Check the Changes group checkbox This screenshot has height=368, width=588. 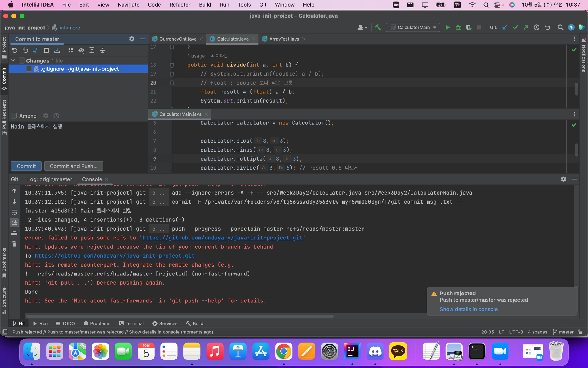[x=22, y=61]
